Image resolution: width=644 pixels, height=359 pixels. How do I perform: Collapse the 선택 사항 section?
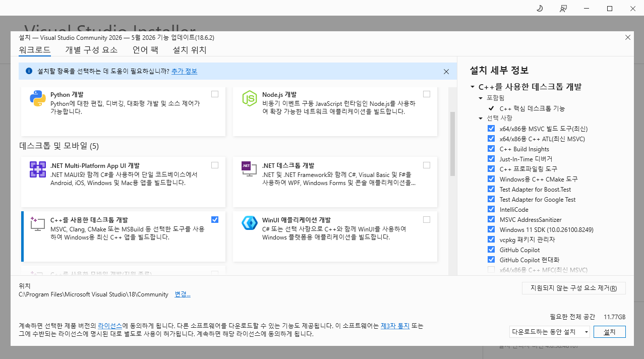481,118
